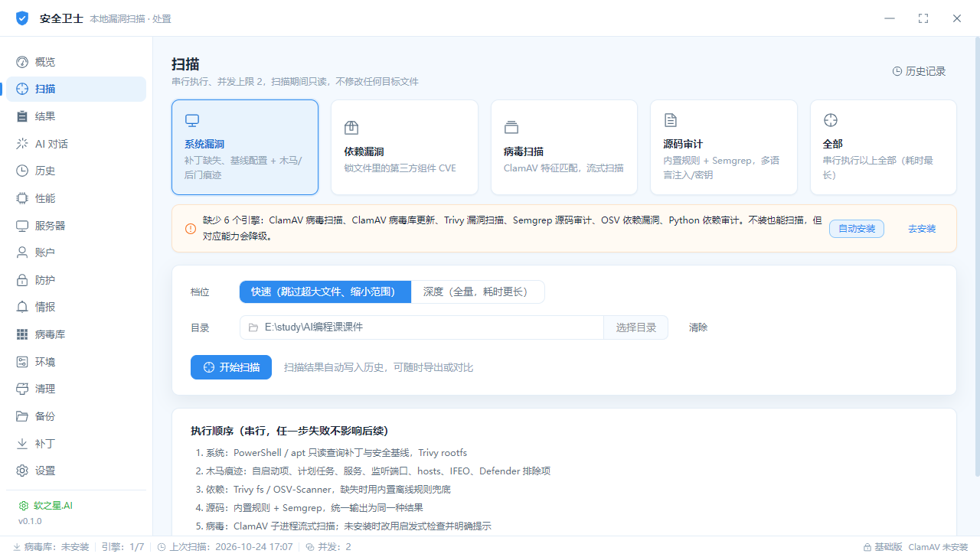Viewport: 980px width, 557px height.
Task: Open the 情报 bell icon
Action: tap(22, 307)
